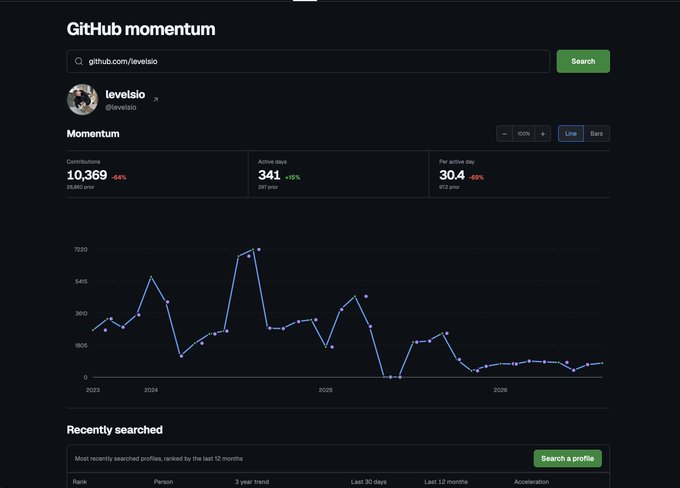Screen dimensions: 680x488
Task: Reset chart zoom via 100% label
Action: (523, 134)
